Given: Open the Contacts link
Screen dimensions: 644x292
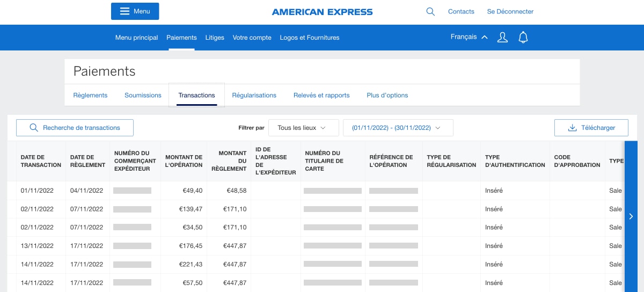Looking at the screenshot, I should coord(461,11).
